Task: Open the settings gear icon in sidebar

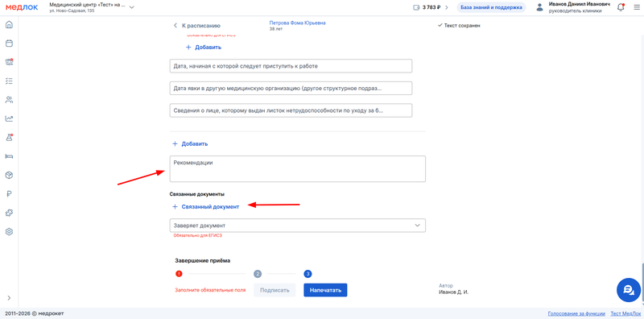Action: [x=9, y=231]
